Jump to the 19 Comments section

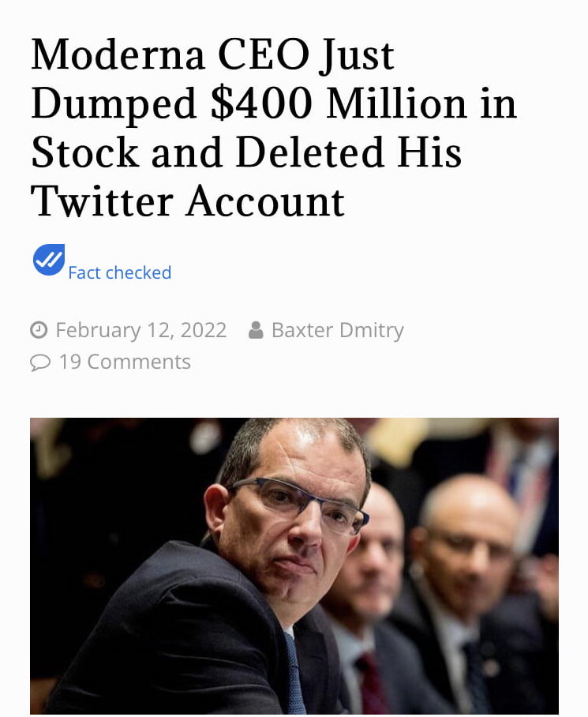(x=125, y=362)
